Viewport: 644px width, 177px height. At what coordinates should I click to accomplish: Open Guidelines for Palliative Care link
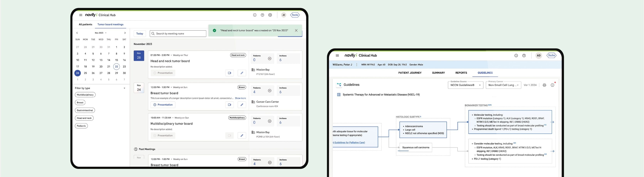pos(349,143)
